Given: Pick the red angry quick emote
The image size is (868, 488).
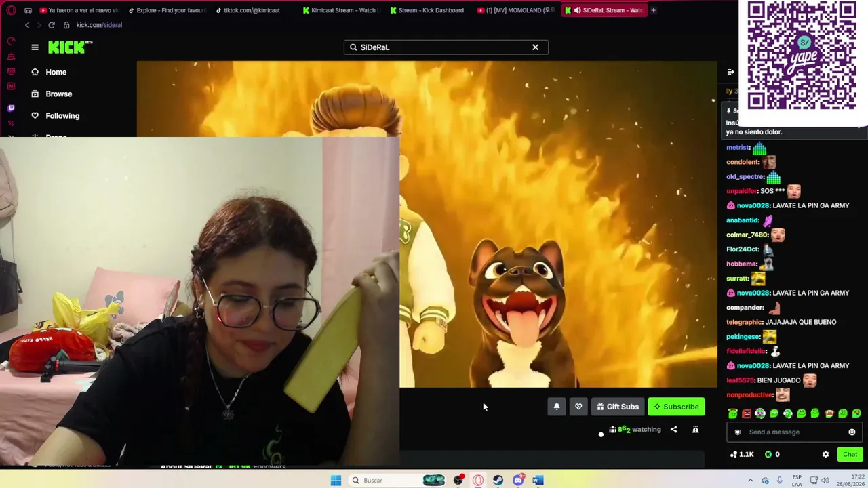Looking at the screenshot, I should pos(747,413).
